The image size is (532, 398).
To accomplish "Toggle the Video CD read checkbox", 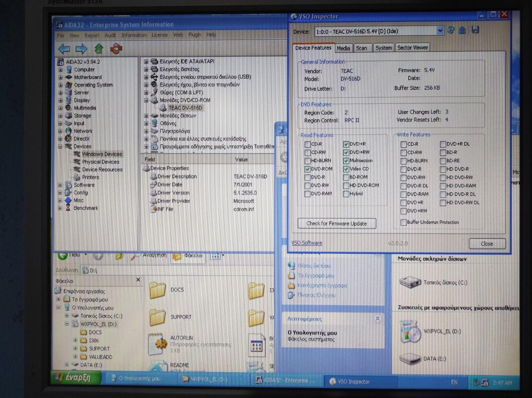I will point(346,169).
